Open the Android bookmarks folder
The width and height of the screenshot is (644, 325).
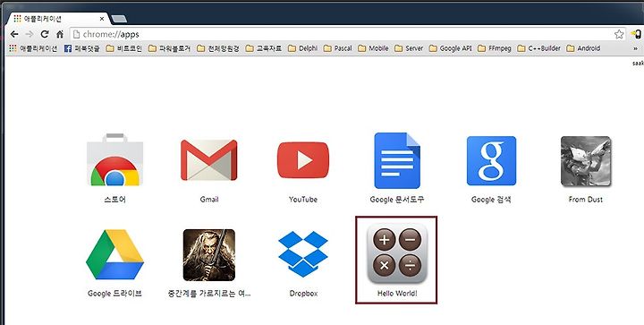[x=583, y=48]
